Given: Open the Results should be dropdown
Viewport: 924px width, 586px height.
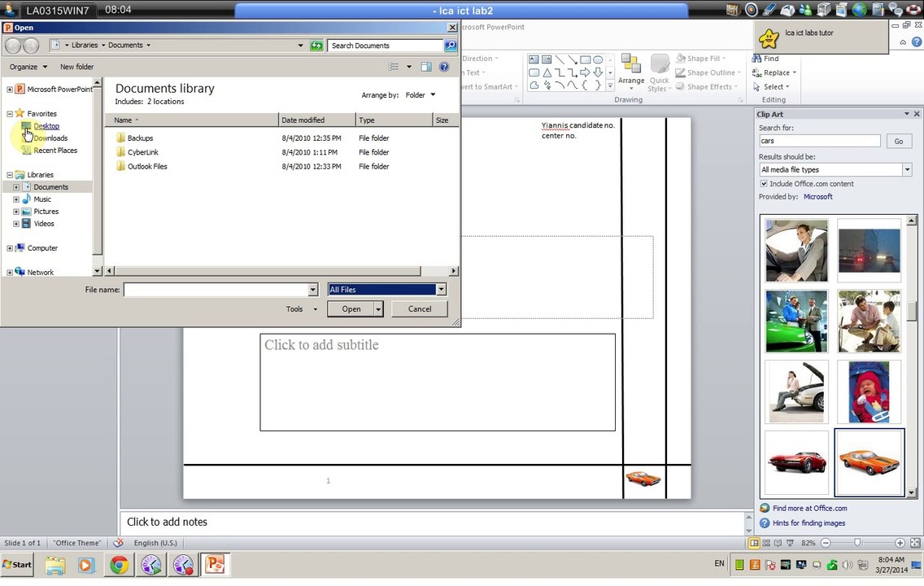Looking at the screenshot, I should click(x=907, y=170).
